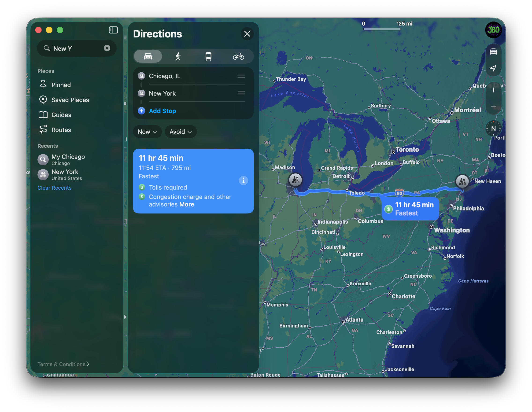Open the user account avatar

click(x=493, y=30)
